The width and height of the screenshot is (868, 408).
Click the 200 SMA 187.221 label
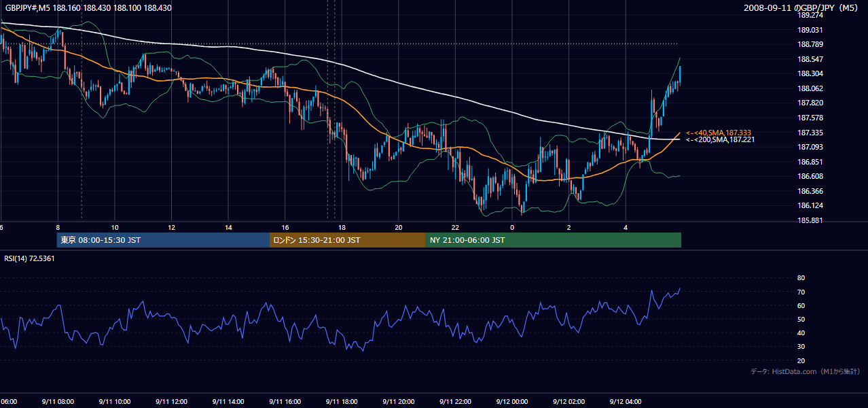(x=721, y=139)
